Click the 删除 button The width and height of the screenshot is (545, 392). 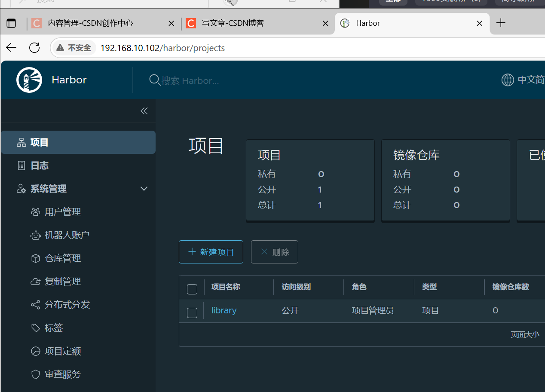click(275, 252)
